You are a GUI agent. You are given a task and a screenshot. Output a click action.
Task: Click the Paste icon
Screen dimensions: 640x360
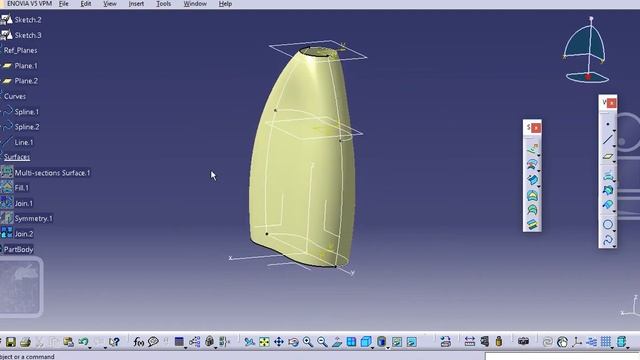[68, 342]
